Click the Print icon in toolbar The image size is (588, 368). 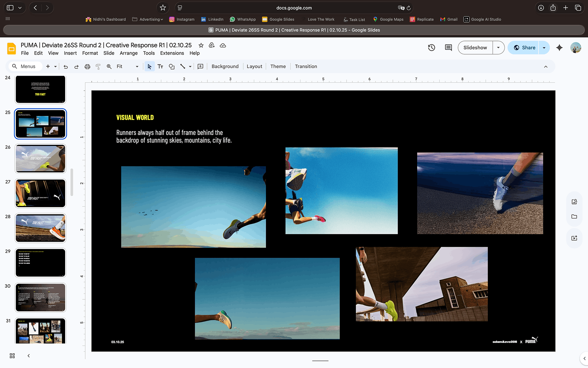point(87,67)
